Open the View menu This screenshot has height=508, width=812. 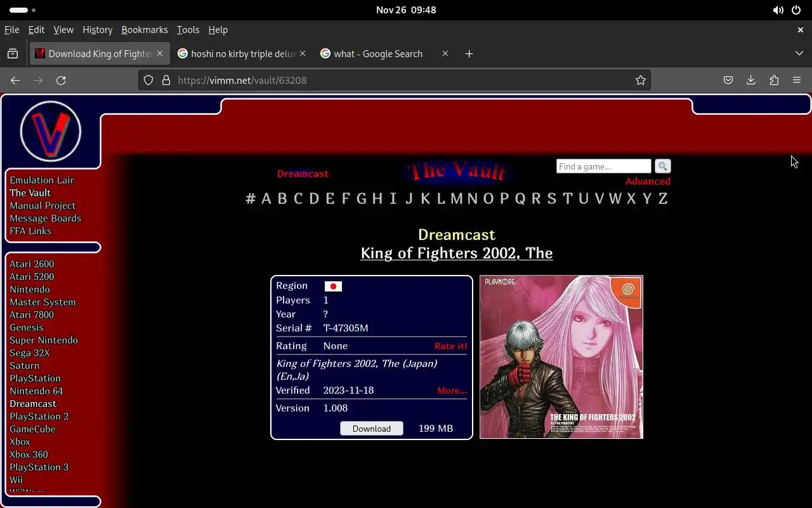pyautogui.click(x=63, y=30)
